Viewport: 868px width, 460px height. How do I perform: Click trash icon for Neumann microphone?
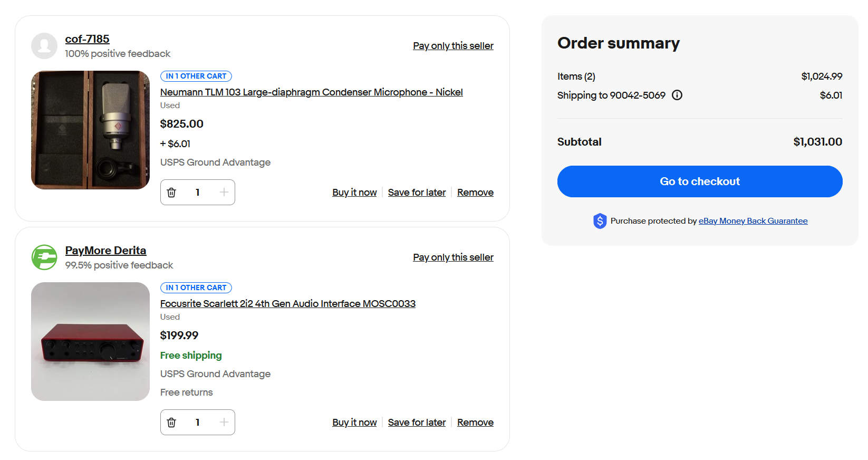coord(171,193)
